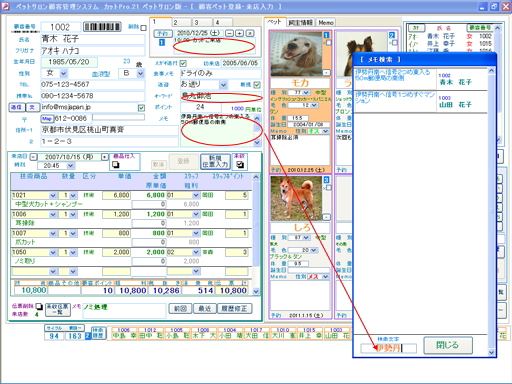
Task: Select the Shiba dog photo thumbnail
Action: click(x=296, y=198)
